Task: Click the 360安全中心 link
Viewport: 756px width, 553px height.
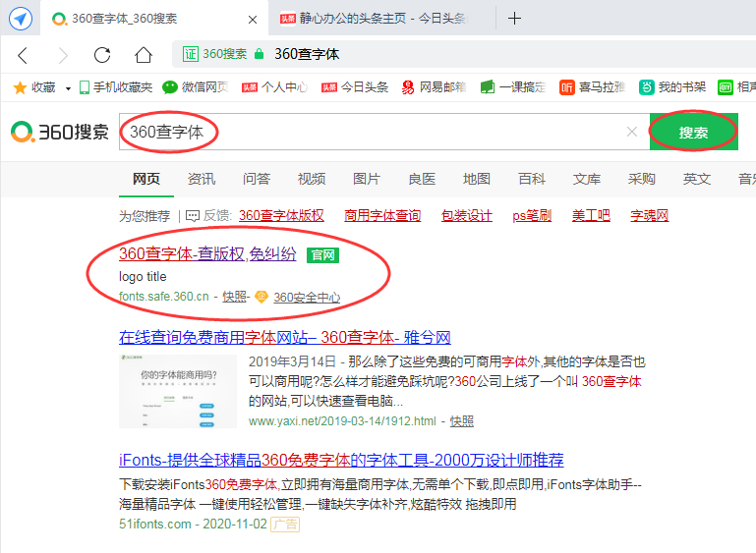Action: (307, 298)
